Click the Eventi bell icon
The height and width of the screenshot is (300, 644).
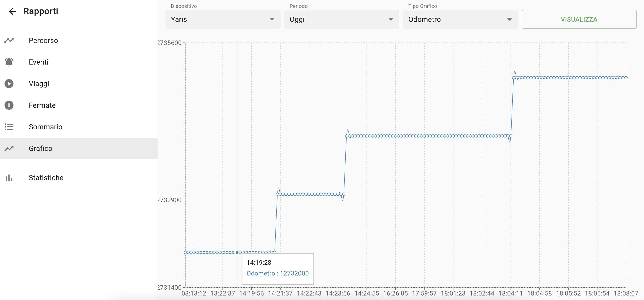point(9,62)
